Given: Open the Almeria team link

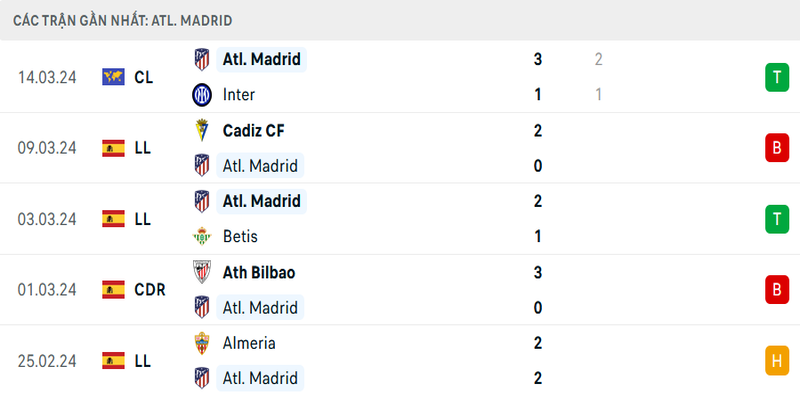Looking at the screenshot, I should click(x=250, y=343).
